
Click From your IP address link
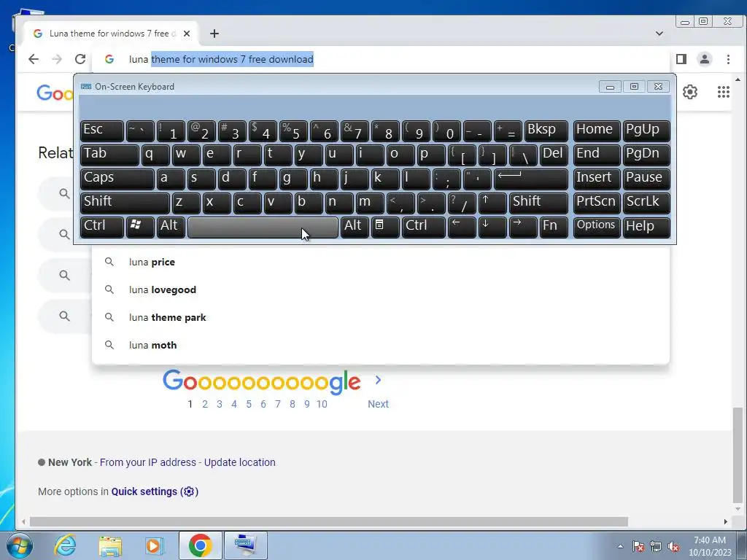coord(147,462)
